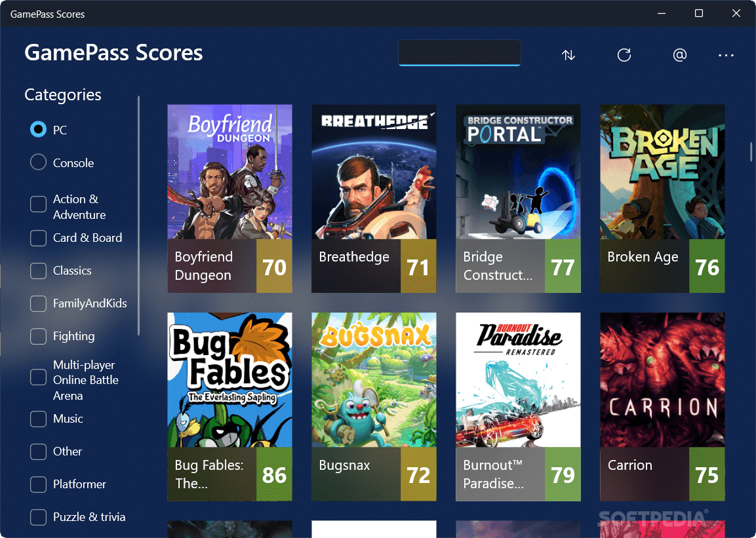Click the Categories heading
Screen dimensions: 756x538
pyautogui.click(x=63, y=95)
